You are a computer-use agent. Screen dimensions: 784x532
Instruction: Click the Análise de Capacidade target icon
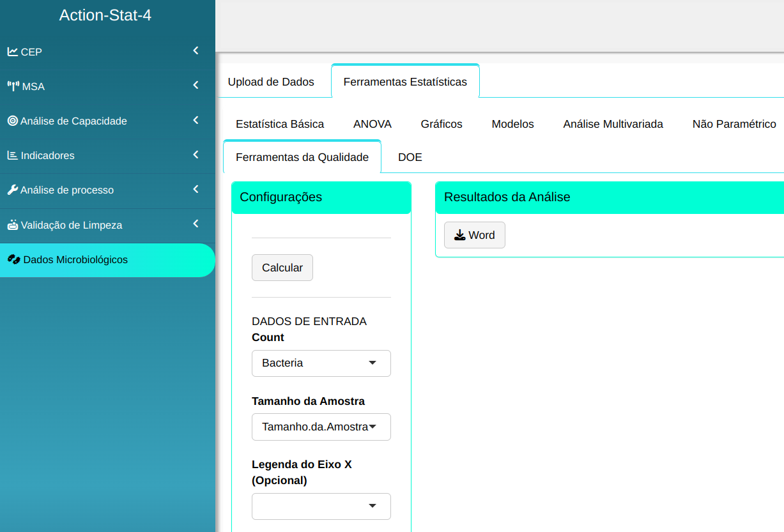(x=13, y=121)
